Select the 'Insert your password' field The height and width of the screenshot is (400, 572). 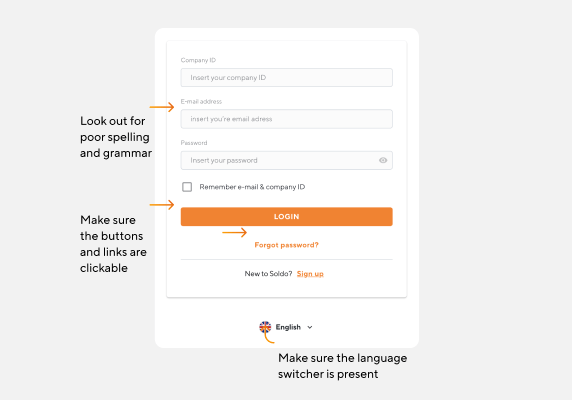click(286, 160)
